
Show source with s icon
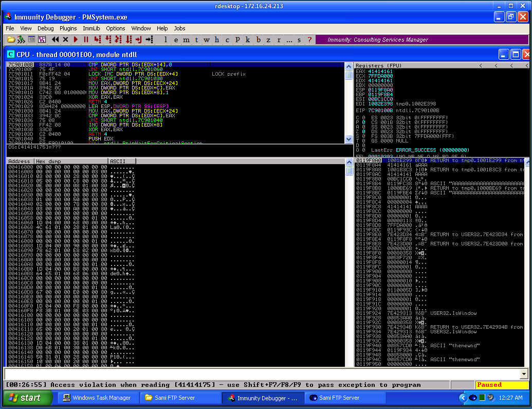[x=299, y=40]
